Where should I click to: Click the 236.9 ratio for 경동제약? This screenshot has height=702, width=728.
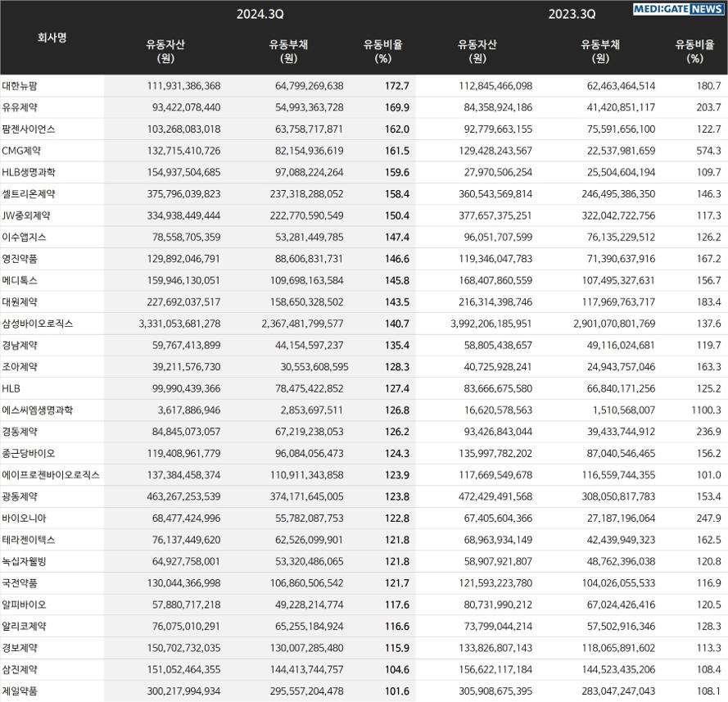708,432
